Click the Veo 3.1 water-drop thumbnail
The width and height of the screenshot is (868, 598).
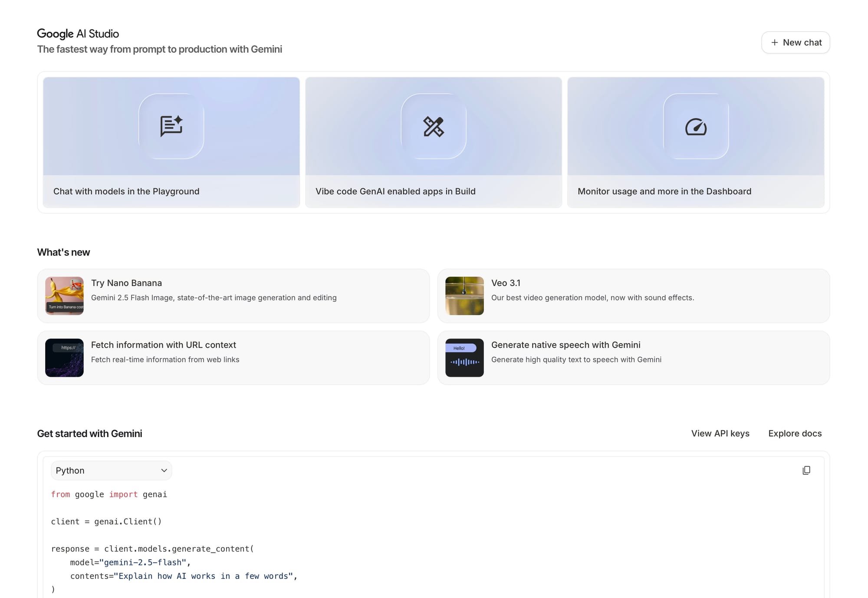point(464,296)
